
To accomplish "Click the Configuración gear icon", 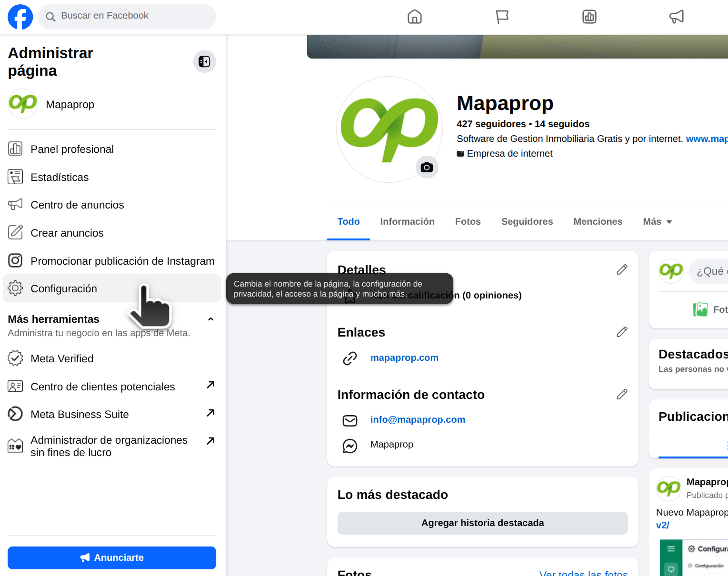I will point(15,288).
